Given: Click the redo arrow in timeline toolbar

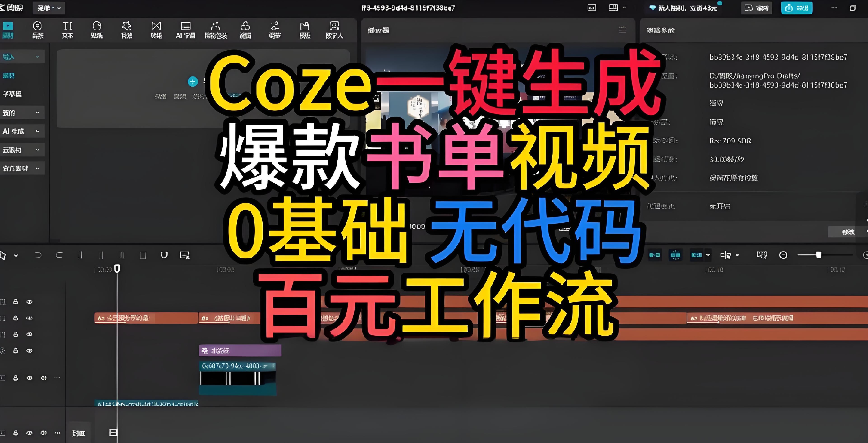Looking at the screenshot, I should click(x=59, y=255).
